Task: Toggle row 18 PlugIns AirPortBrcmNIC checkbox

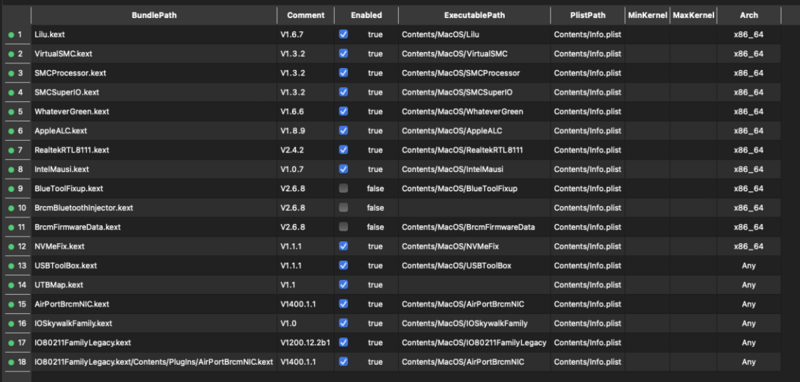Action: click(x=343, y=362)
